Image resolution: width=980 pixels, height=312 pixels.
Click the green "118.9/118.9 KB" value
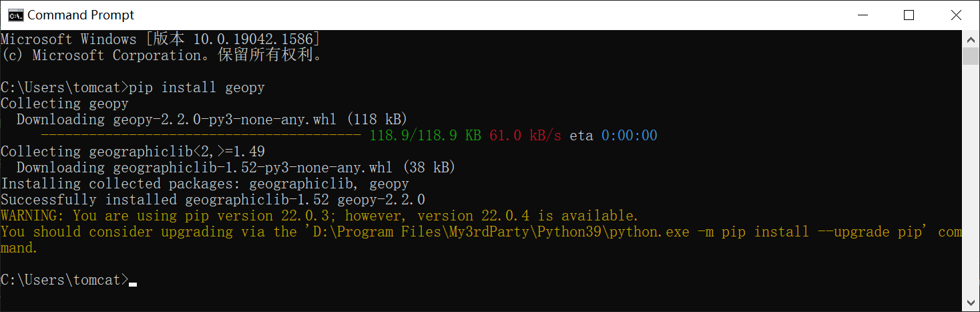[x=425, y=136]
